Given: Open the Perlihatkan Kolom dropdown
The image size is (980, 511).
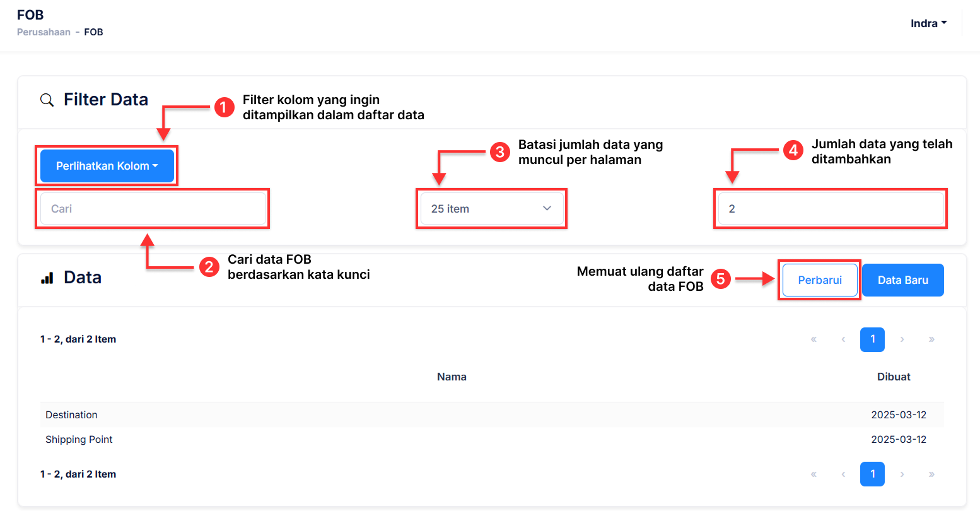Looking at the screenshot, I should click(107, 166).
